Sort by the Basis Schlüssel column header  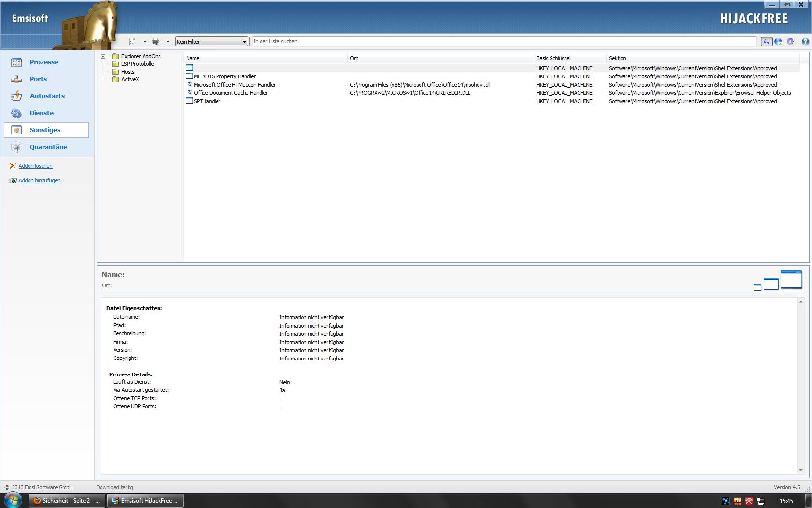coord(570,58)
